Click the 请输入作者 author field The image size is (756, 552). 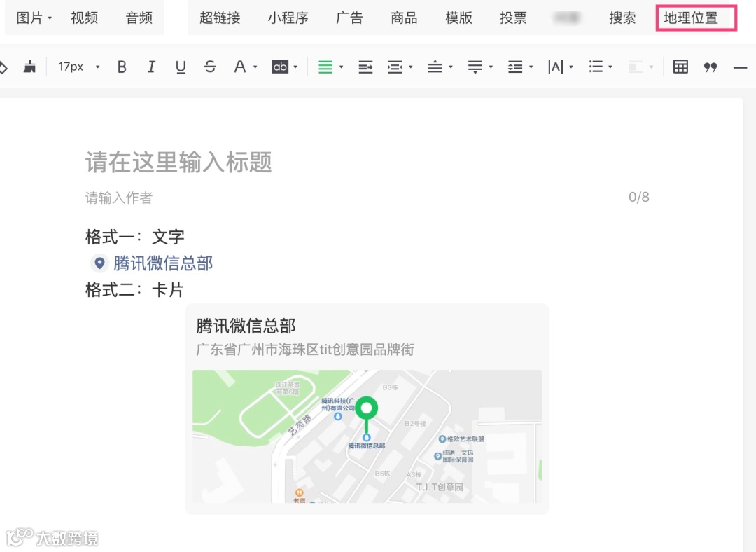click(118, 198)
